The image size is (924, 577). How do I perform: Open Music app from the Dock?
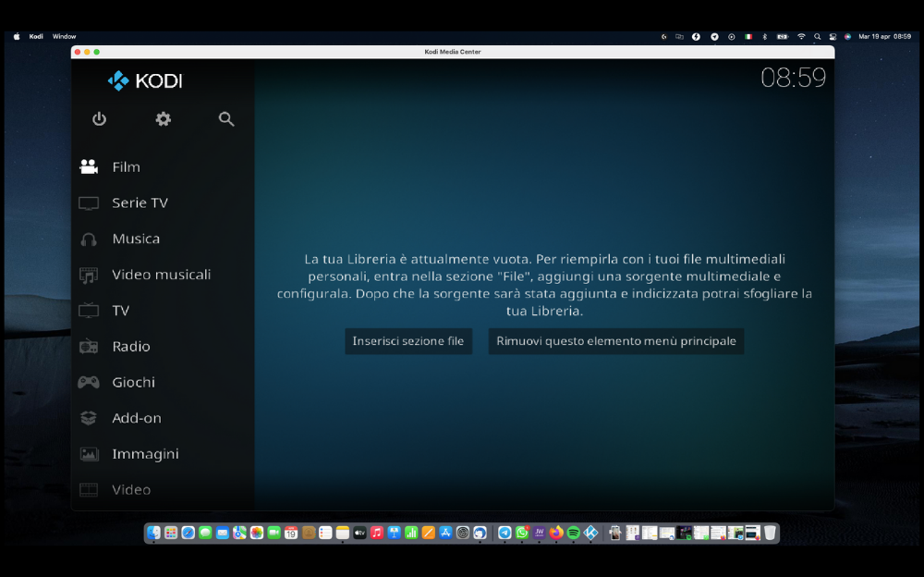[x=377, y=533]
